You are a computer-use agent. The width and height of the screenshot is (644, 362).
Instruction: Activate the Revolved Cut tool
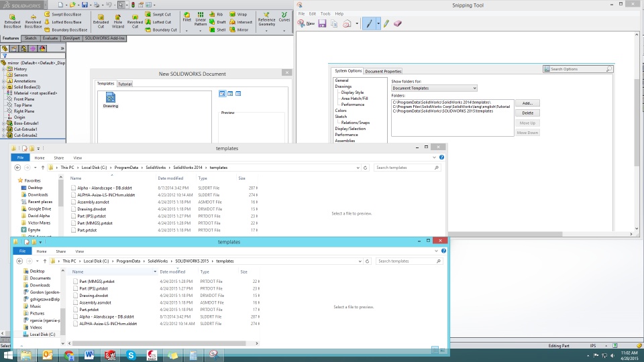[x=135, y=21]
